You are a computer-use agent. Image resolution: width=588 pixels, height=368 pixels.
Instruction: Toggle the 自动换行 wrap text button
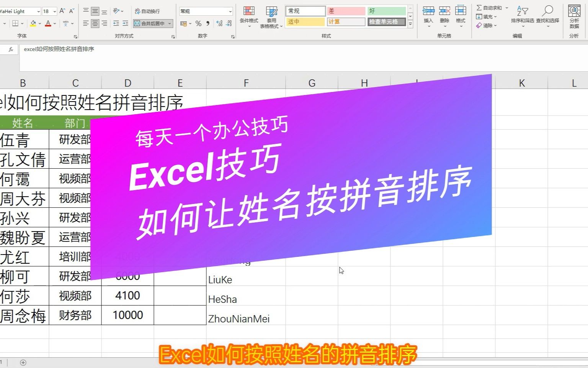click(x=147, y=11)
